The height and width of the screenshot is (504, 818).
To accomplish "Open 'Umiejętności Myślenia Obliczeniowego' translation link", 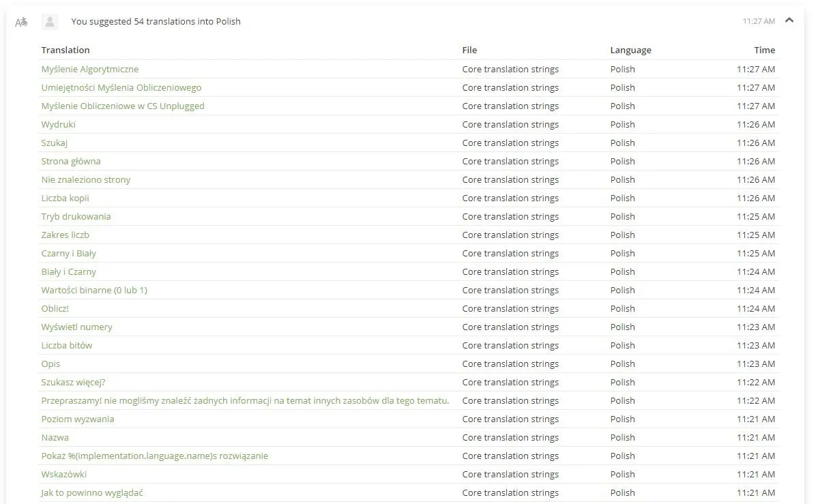I will click(121, 88).
